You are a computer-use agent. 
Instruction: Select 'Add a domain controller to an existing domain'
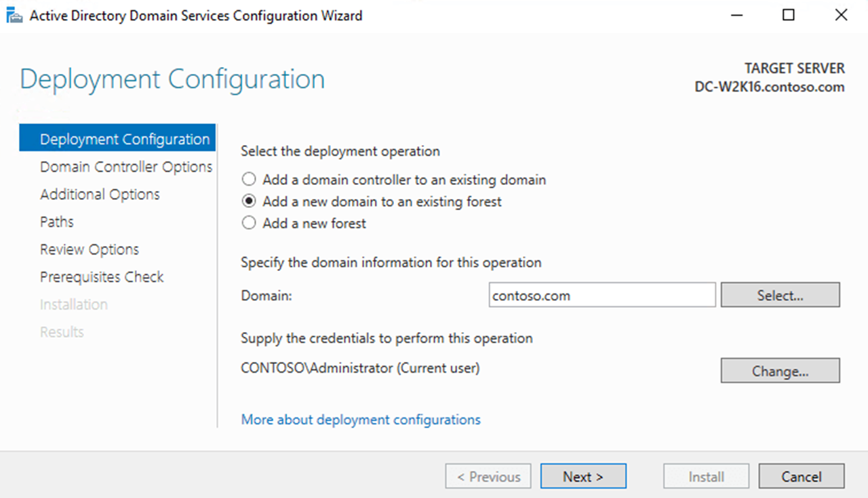click(249, 180)
